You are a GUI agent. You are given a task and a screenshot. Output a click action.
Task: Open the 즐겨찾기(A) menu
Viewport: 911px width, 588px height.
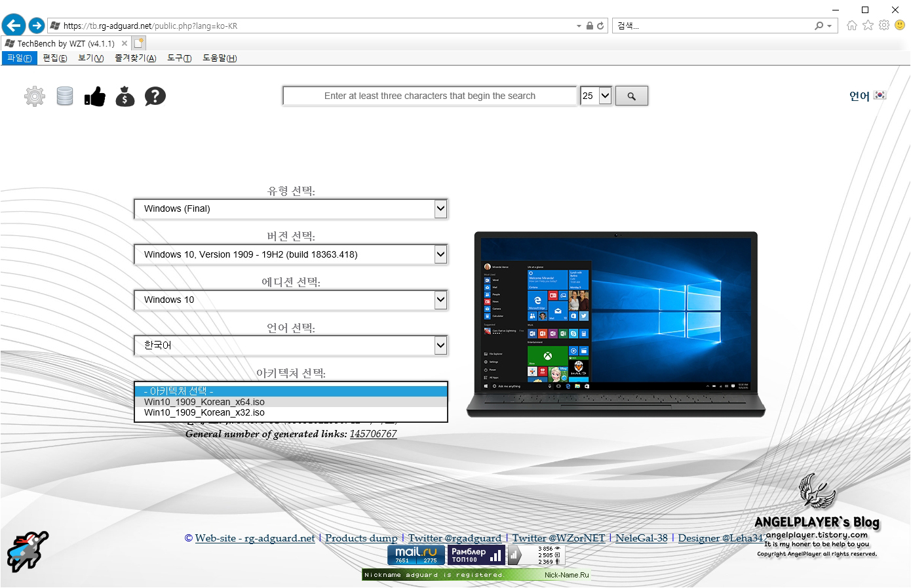pos(135,58)
